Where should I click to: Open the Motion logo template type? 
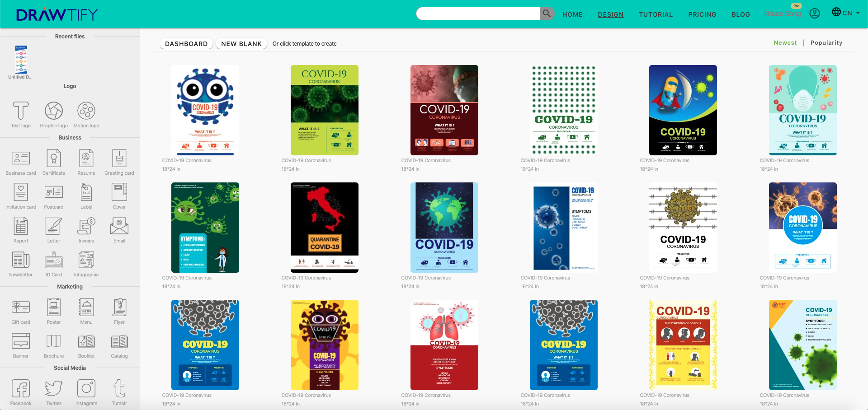tap(86, 111)
